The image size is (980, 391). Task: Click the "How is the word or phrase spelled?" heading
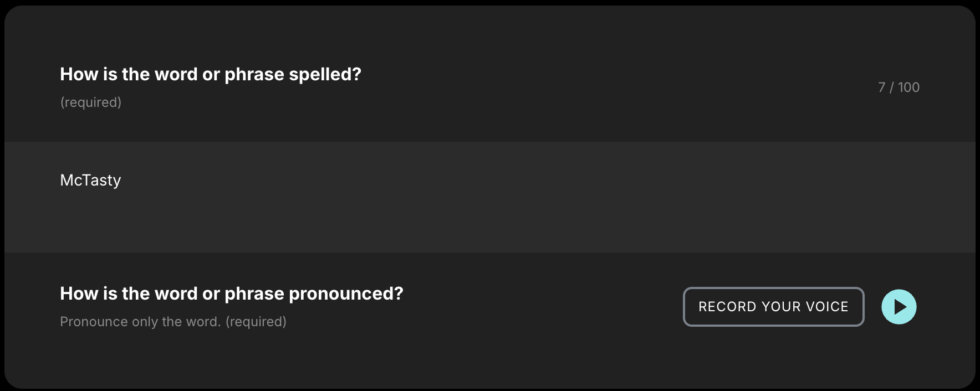pyautogui.click(x=210, y=74)
